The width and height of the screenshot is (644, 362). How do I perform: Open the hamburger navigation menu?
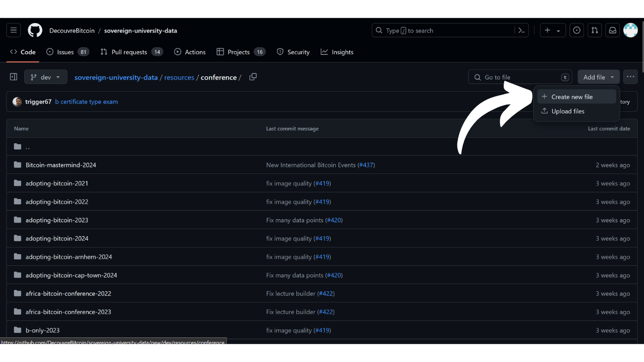(x=14, y=30)
